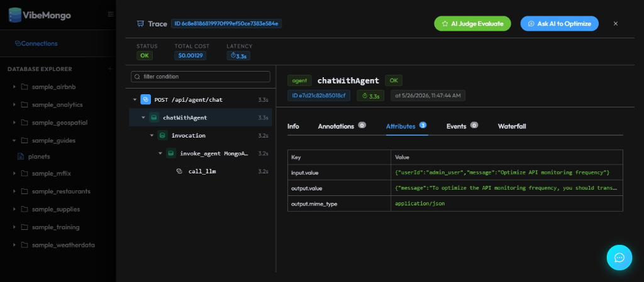This screenshot has width=644, height=282.
Task: Collapse the sample_guides database
Action: 14,141
